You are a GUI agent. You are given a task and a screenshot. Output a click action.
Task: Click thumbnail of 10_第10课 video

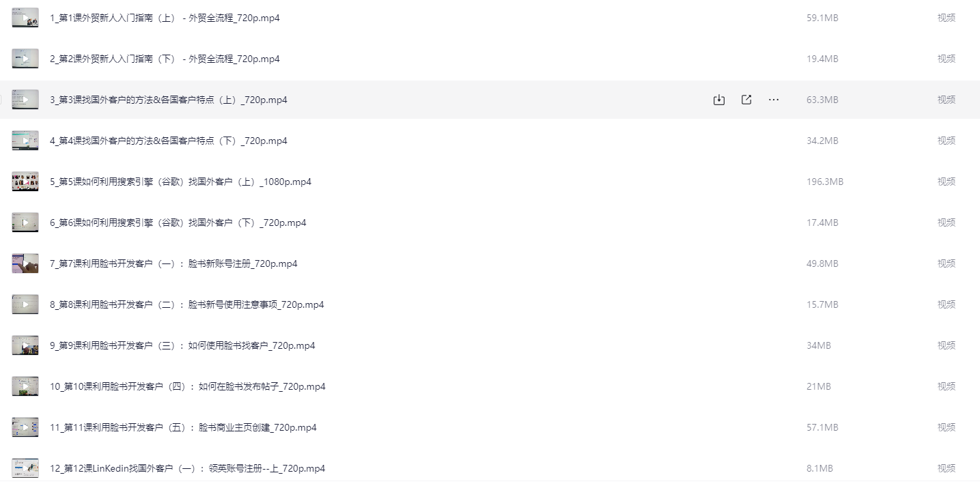25,386
